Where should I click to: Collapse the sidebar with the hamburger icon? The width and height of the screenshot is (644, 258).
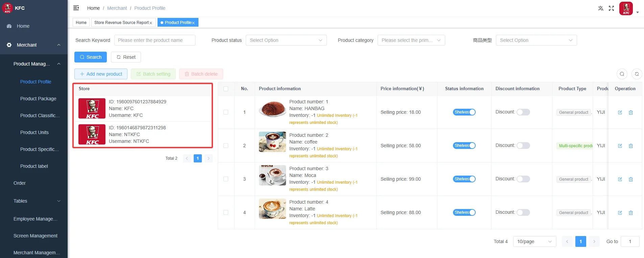click(76, 8)
